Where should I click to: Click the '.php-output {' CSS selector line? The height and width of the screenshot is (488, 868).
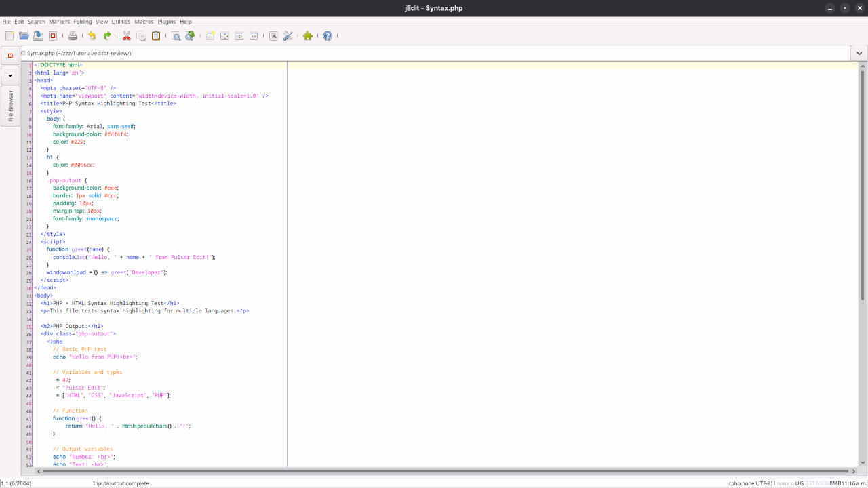coord(67,180)
